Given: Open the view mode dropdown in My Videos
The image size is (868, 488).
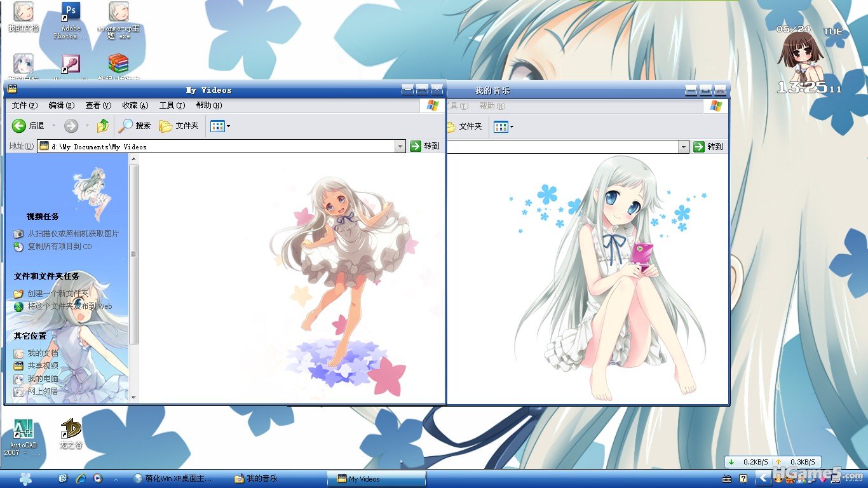Looking at the screenshot, I should click(x=220, y=126).
